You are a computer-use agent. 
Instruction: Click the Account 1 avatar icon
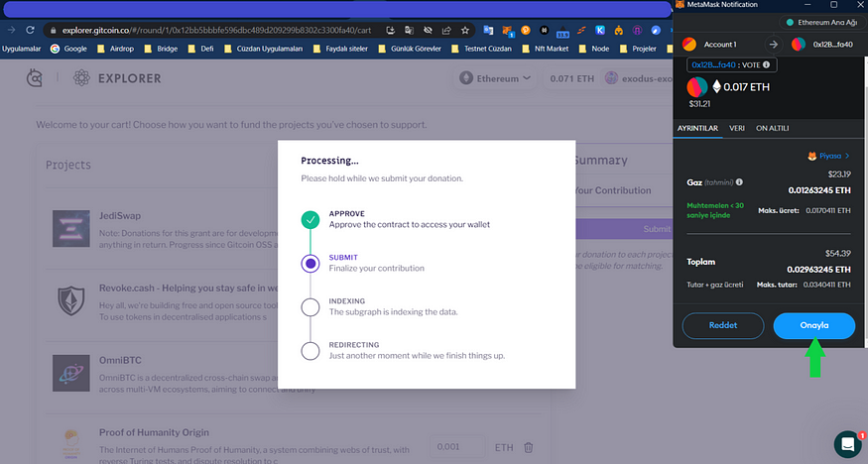click(x=689, y=45)
